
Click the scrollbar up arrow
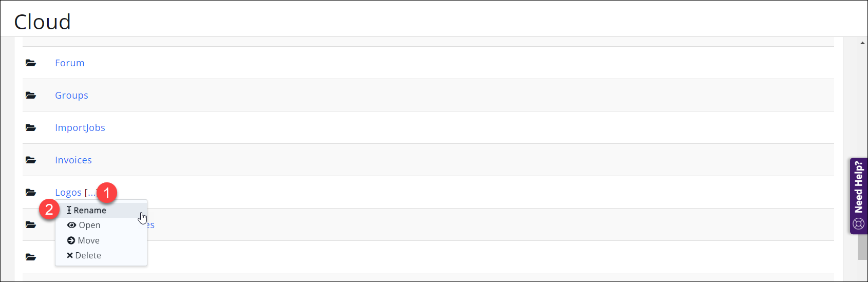[862, 43]
